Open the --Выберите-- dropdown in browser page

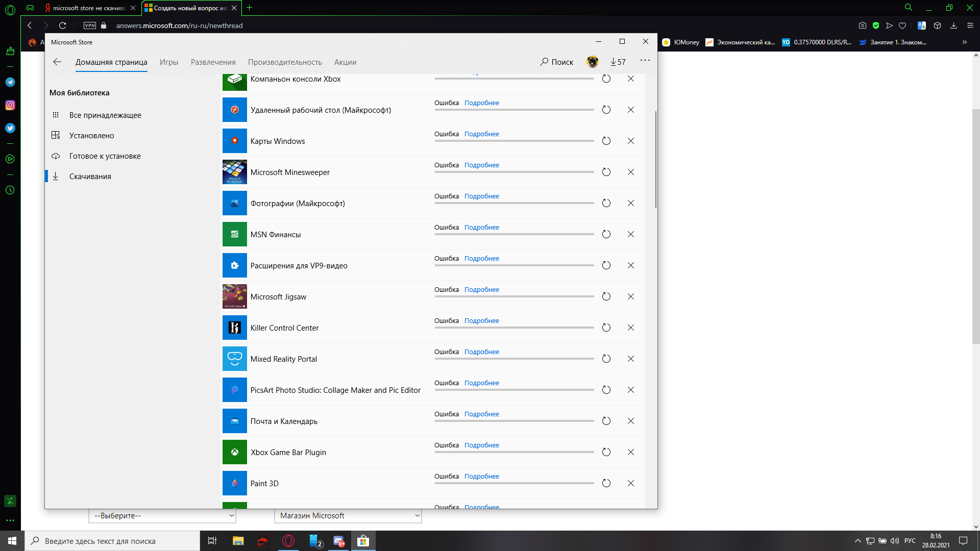[x=162, y=516]
